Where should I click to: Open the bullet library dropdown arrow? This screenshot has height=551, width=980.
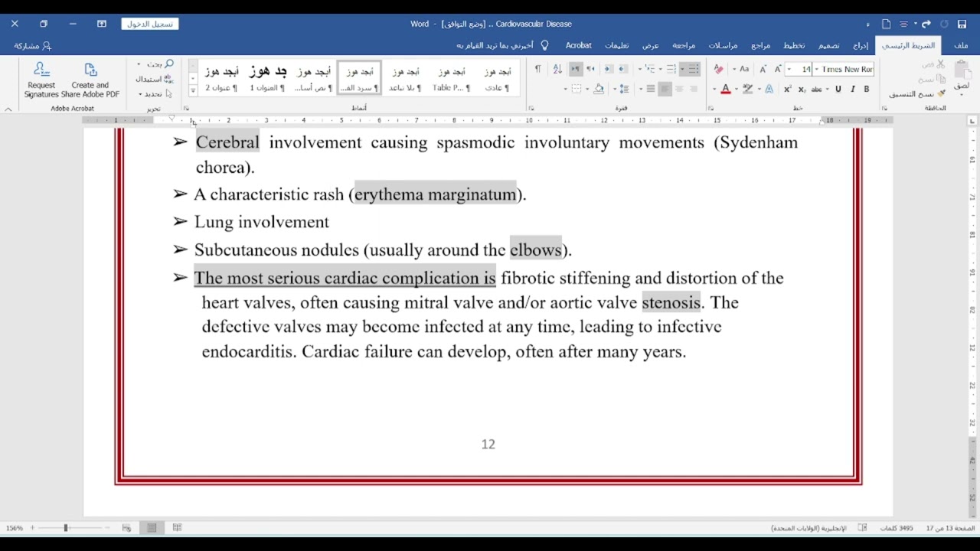(682, 69)
